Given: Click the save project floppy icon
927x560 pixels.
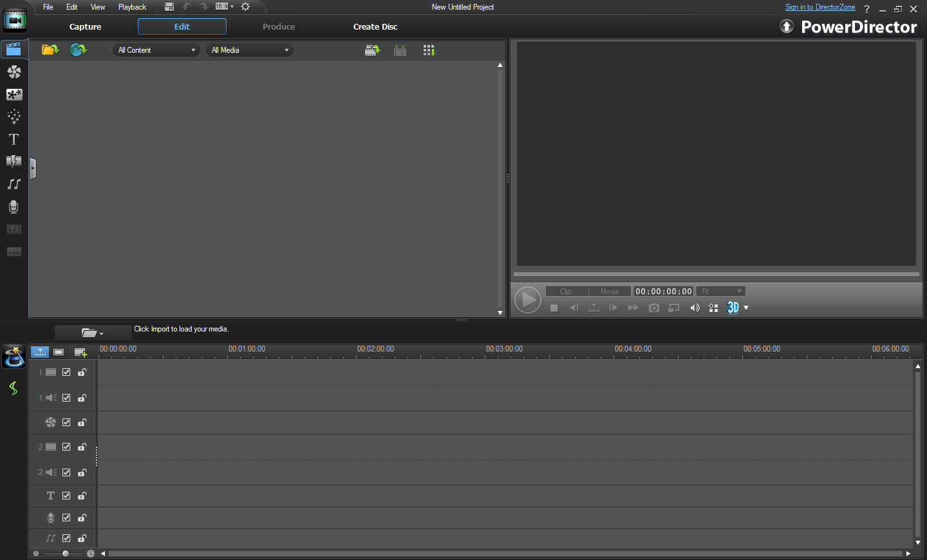Looking at the screenshot, I should (169, 6).
